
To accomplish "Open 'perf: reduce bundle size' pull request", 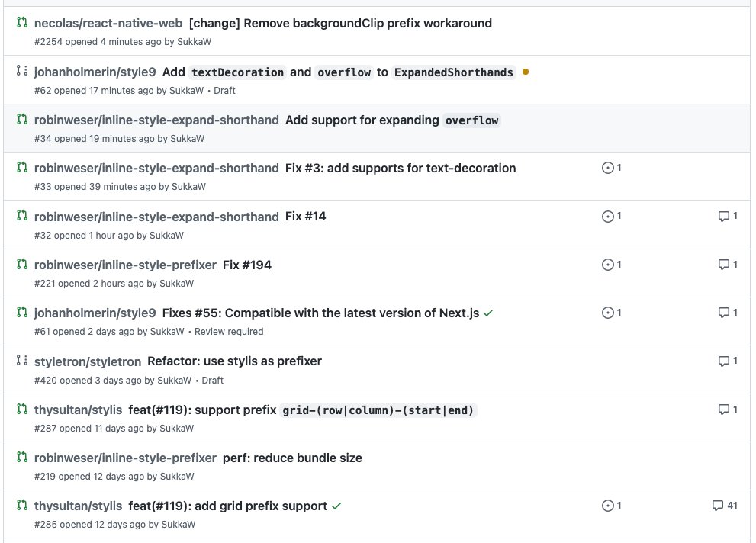I will point(292,458).
